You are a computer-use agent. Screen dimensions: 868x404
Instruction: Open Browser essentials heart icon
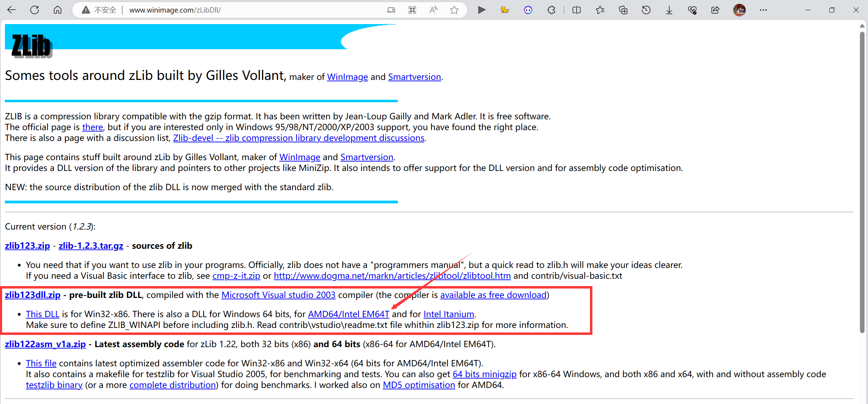click(692, 10)
